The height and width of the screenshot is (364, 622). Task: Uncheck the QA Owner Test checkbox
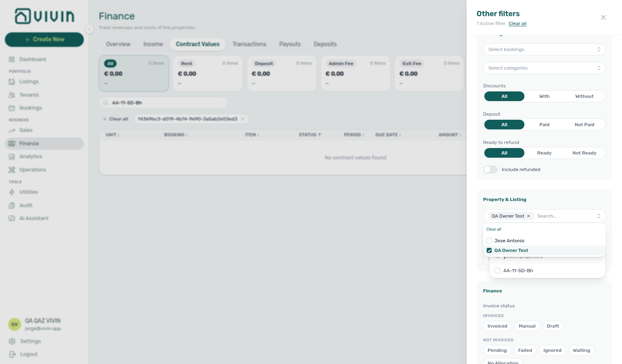(489, 250)
